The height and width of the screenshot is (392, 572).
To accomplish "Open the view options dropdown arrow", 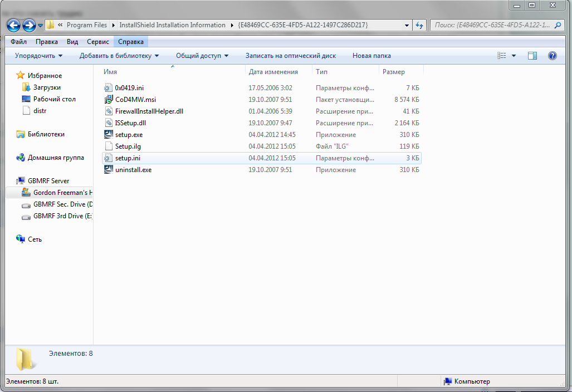I will (x=514, y=56).
